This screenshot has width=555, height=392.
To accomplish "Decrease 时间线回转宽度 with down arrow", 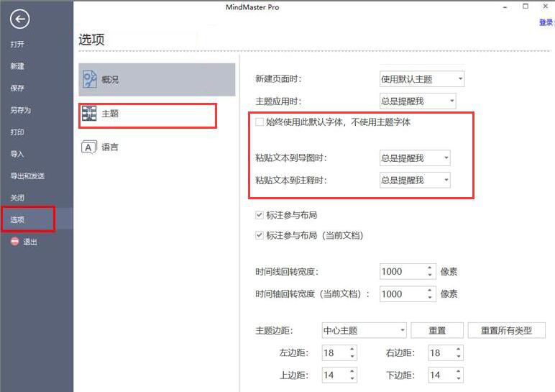I will point(430,275).
